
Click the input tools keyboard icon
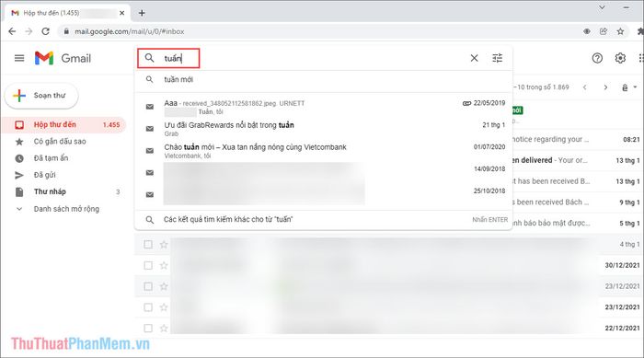coord(625,87)
